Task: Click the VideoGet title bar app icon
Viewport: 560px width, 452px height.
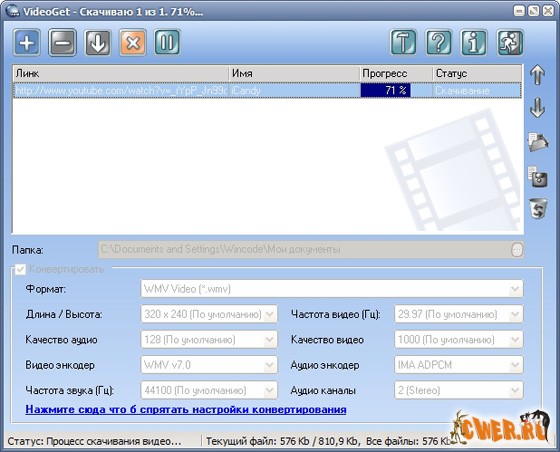Action: point(12,11)
